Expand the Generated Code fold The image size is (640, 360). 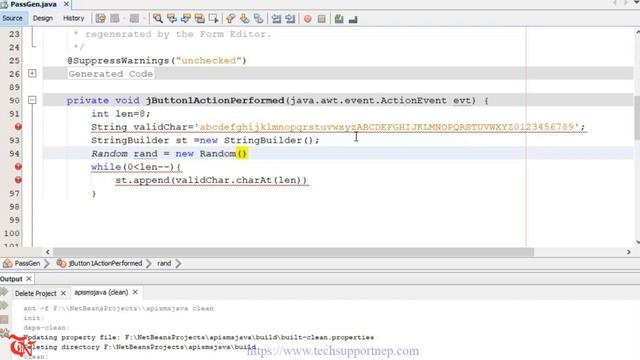(x=32, y=73)
